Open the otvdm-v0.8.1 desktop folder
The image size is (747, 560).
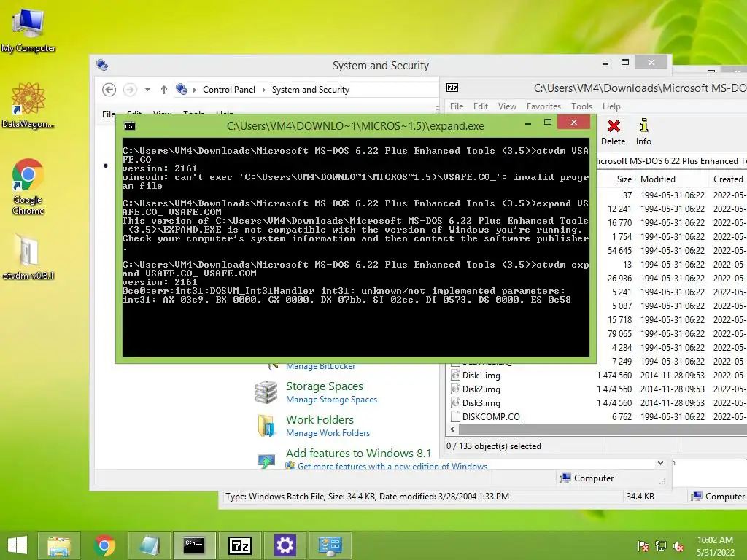[x=28, y=257]
